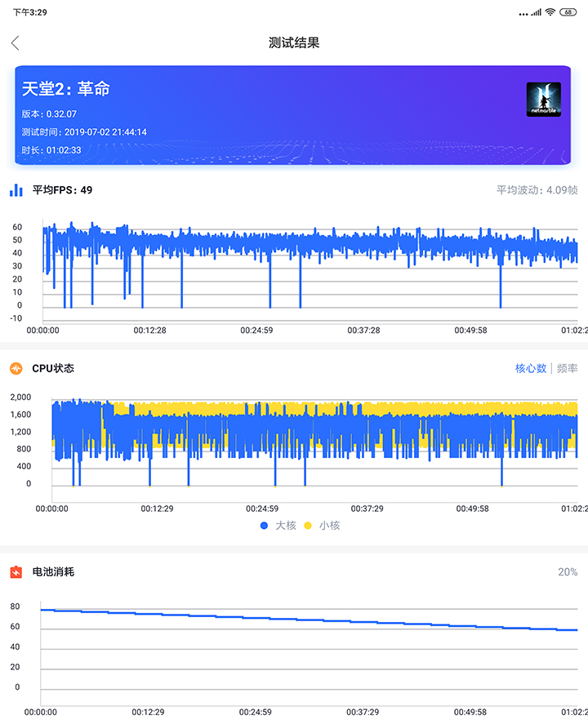Click the orange CPU状态 waveform icon

pos(16,368)
